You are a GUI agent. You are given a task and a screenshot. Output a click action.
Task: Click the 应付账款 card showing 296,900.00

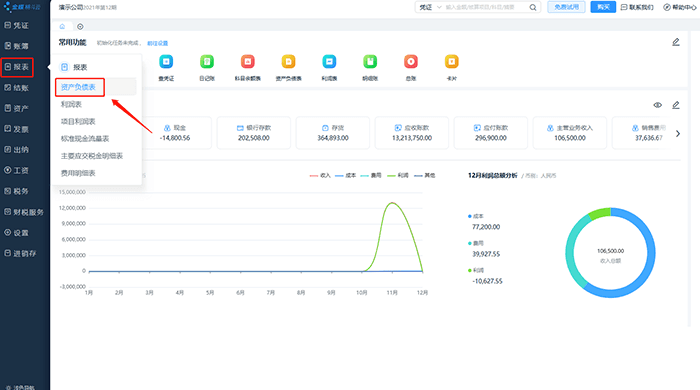[491, 133]
